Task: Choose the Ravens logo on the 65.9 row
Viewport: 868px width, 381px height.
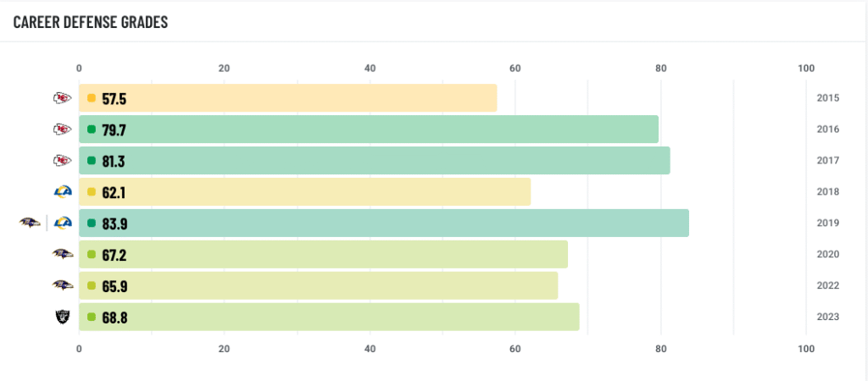Action: (62, 285)
